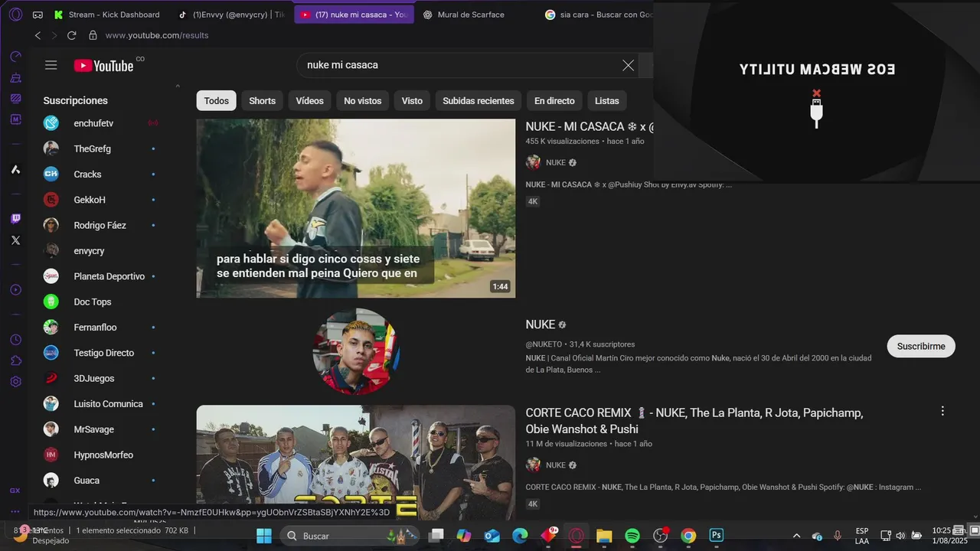Show hidden system tray icons
The height and width of the screenshot is (551, 980).
pos(796,536)
